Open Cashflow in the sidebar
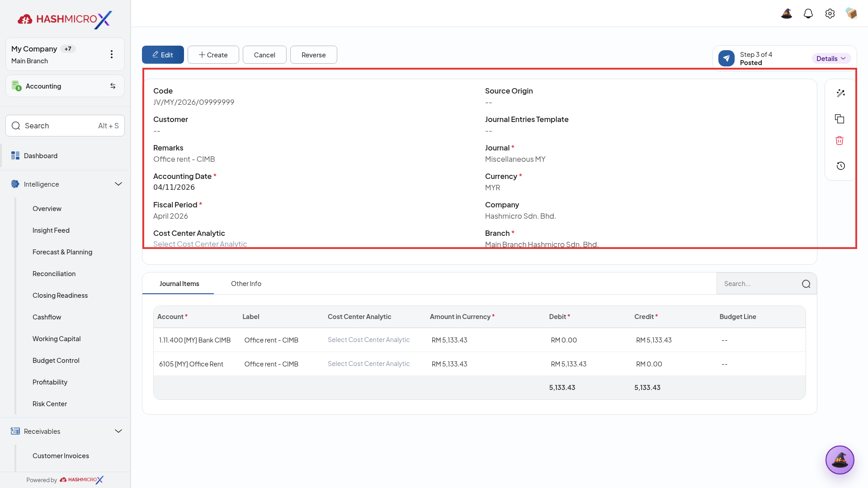Image resolution: width=868 pixels, height=488 pixels. click(47, 317)
